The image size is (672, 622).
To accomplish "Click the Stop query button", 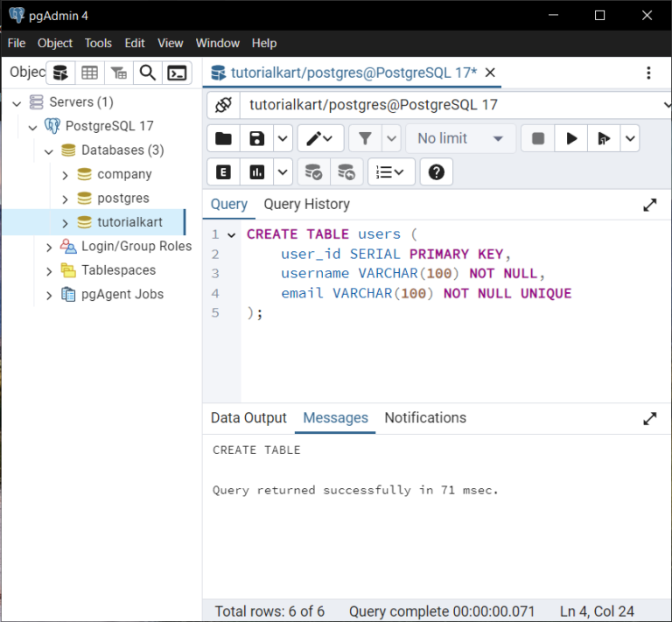I will (538, 138).
